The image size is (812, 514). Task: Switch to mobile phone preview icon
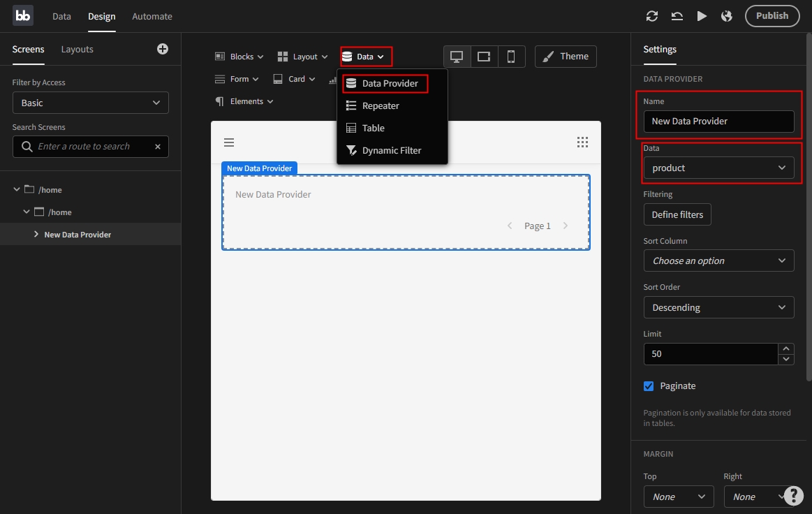tap(511, 57)
